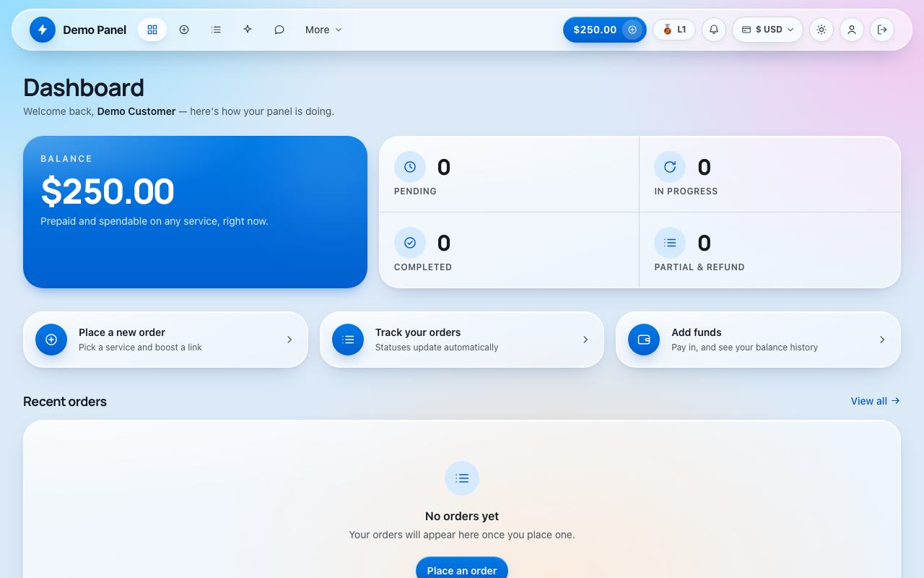Click the plus icon on Place a new order card
Screen dimensions: 924x578
(51, 340)
